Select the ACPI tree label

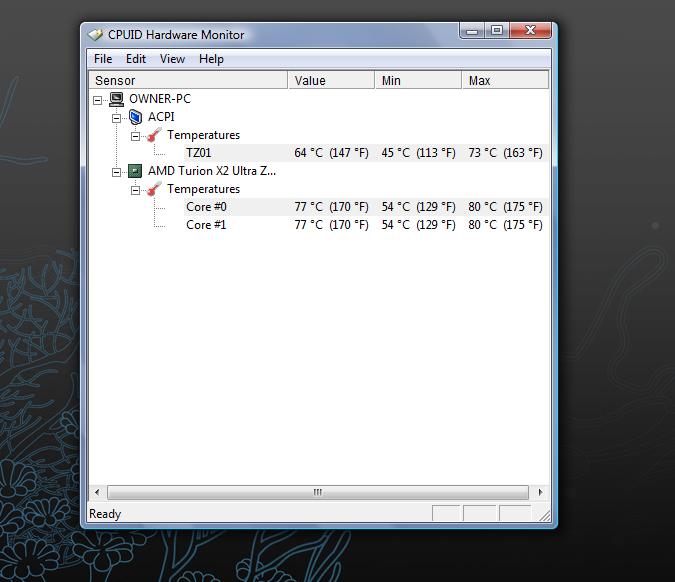pyautogui.click(x=161, y=117)
